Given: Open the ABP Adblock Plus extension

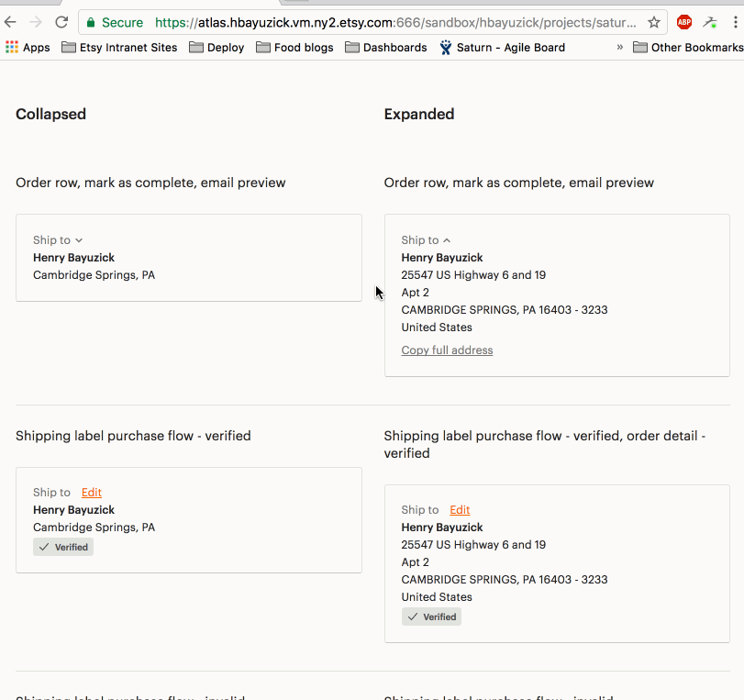Looking at the screenshot, I should click(x=683, y=22).
